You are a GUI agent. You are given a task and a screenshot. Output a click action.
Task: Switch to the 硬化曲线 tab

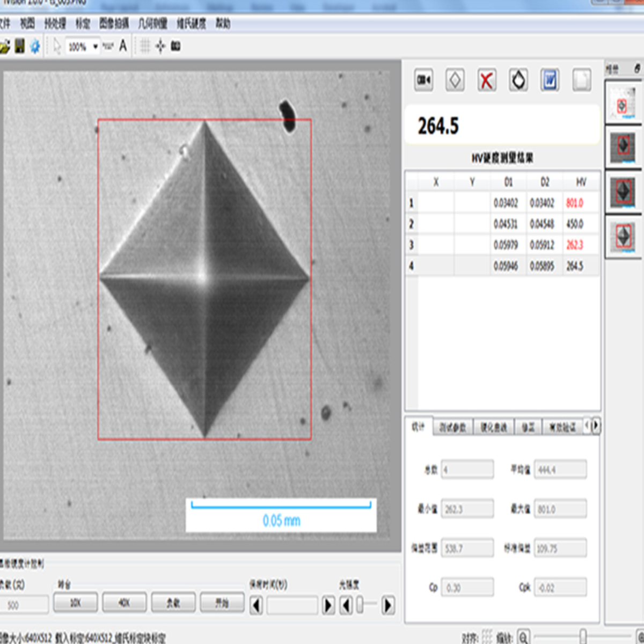(x=493, y=427)
